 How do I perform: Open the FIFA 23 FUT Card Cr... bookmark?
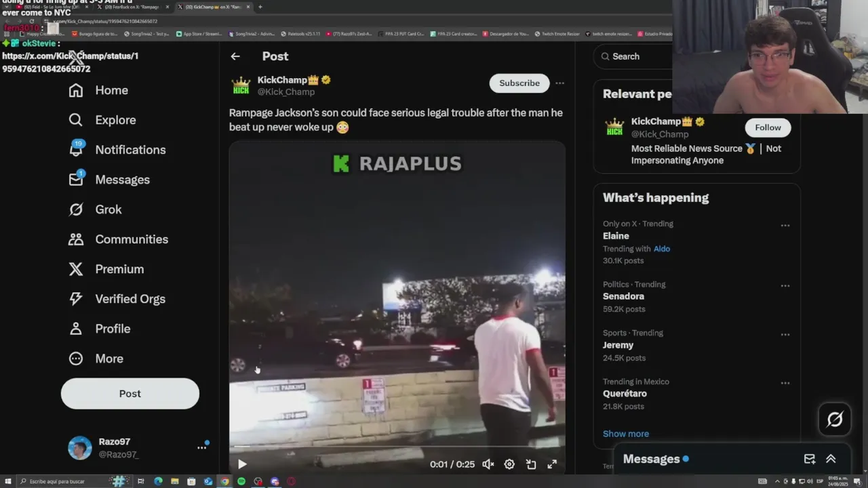pos(400,33)
